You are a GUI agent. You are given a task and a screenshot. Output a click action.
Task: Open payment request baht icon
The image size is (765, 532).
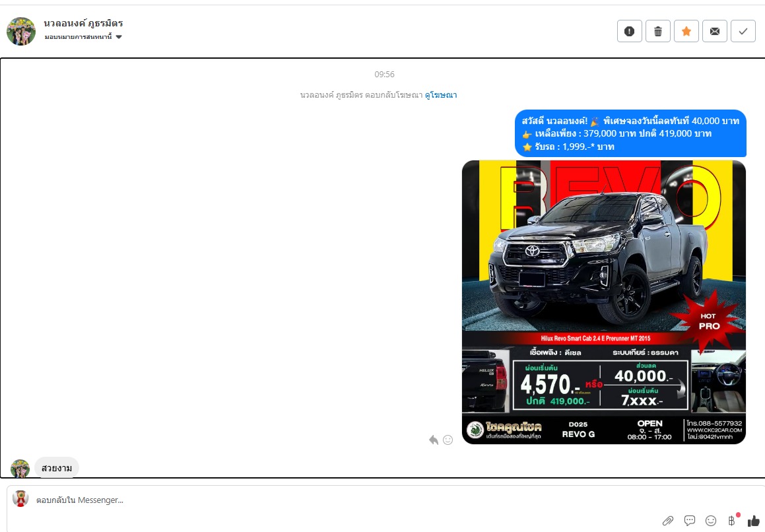[732, 521]
